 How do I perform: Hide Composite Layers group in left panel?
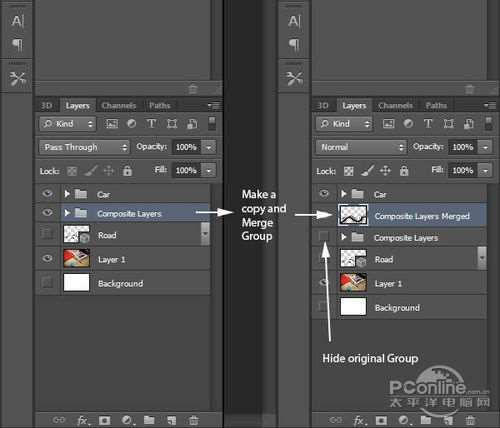click(x=48, y=212)
